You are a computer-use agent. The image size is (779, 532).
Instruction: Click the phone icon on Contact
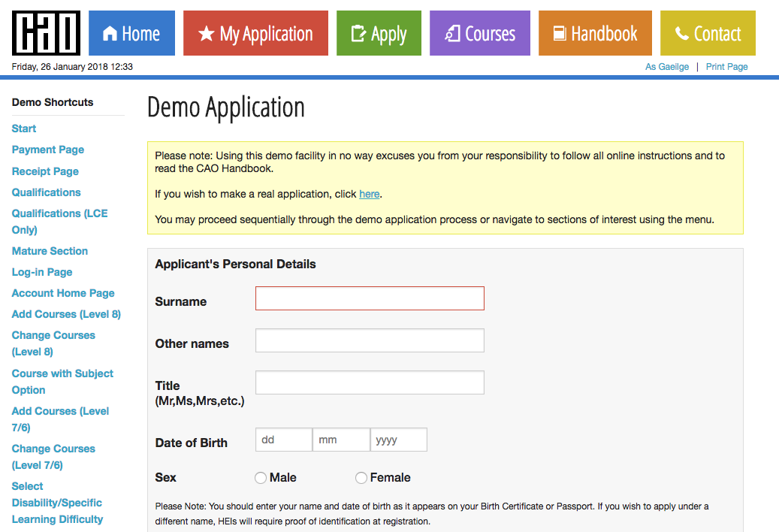[681, 33]
